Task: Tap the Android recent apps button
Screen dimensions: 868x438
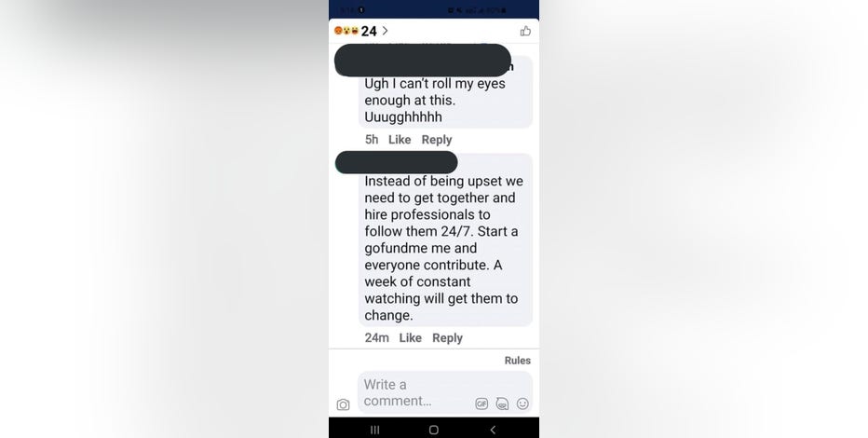Action: pos(374,430)
